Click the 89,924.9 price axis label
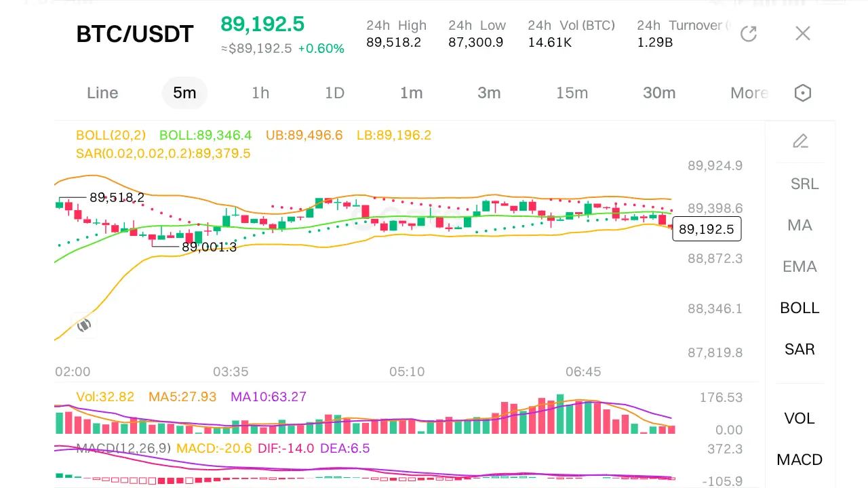The image size is (868, 488). click(x=715, y=165)
